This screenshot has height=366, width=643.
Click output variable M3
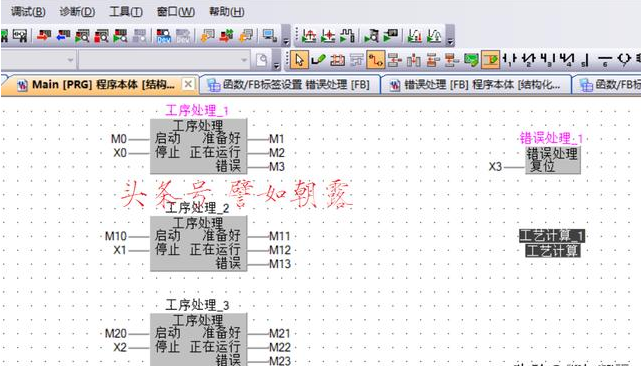(277, 167)
